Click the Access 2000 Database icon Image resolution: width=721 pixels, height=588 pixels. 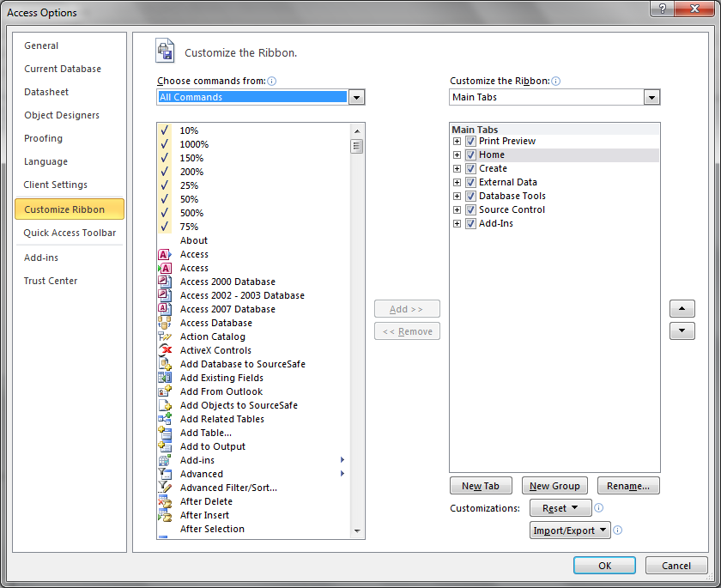click(x=165, y=282)
